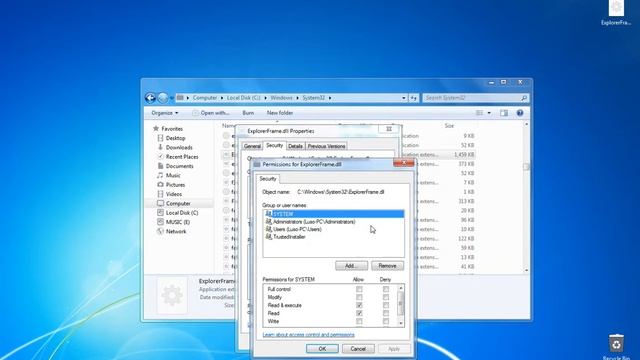Check Allow for Modify permission
640x360 pixels.
pyautogui.click(x=359, y=297)
